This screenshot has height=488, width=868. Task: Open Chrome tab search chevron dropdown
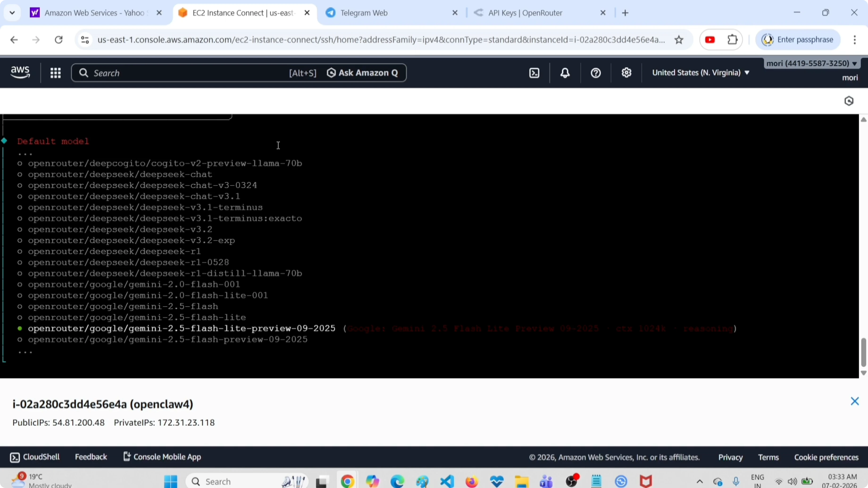[x=13, y=13]
